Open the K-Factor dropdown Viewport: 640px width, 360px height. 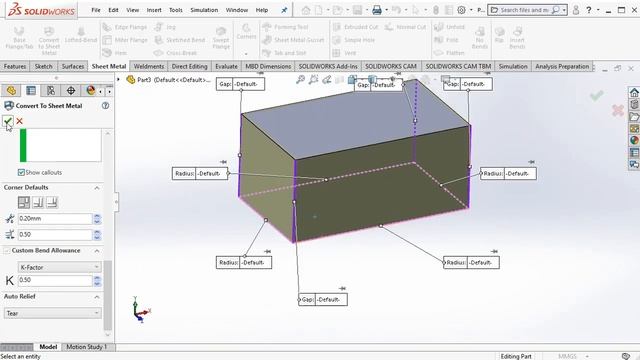(60, 267)
